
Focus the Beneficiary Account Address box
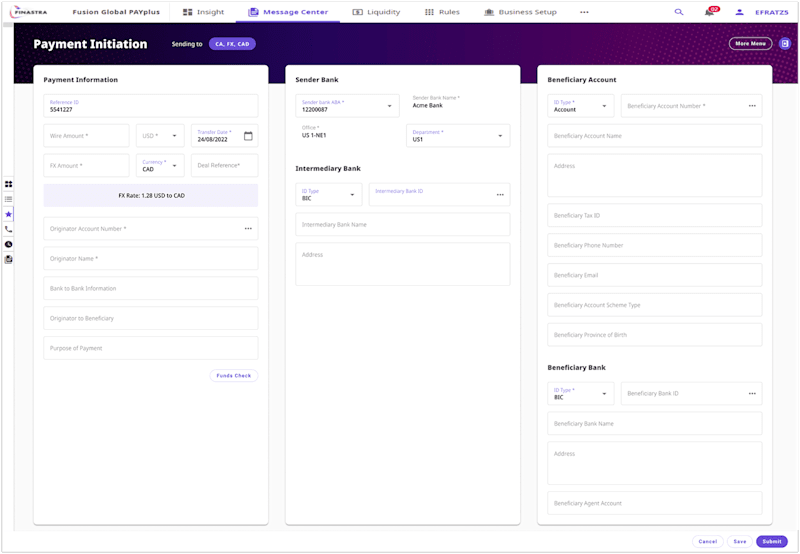655,175
